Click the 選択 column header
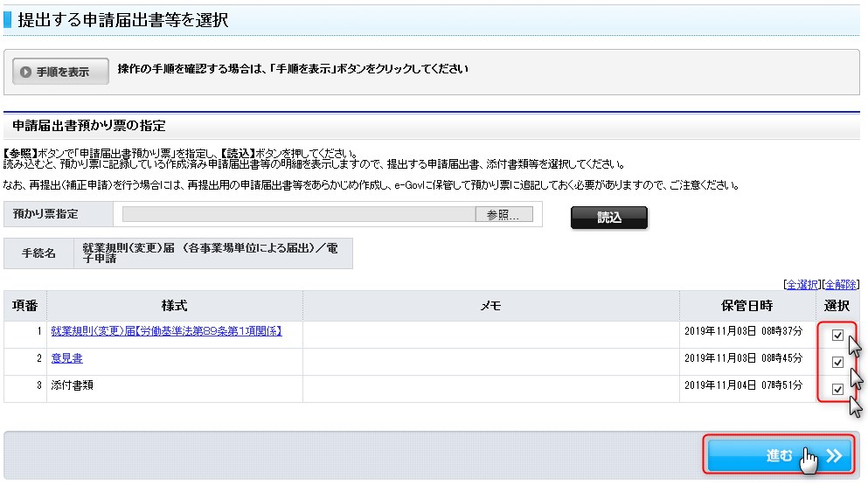This screenshot has height=492, width=868. (x=837, y=306)
